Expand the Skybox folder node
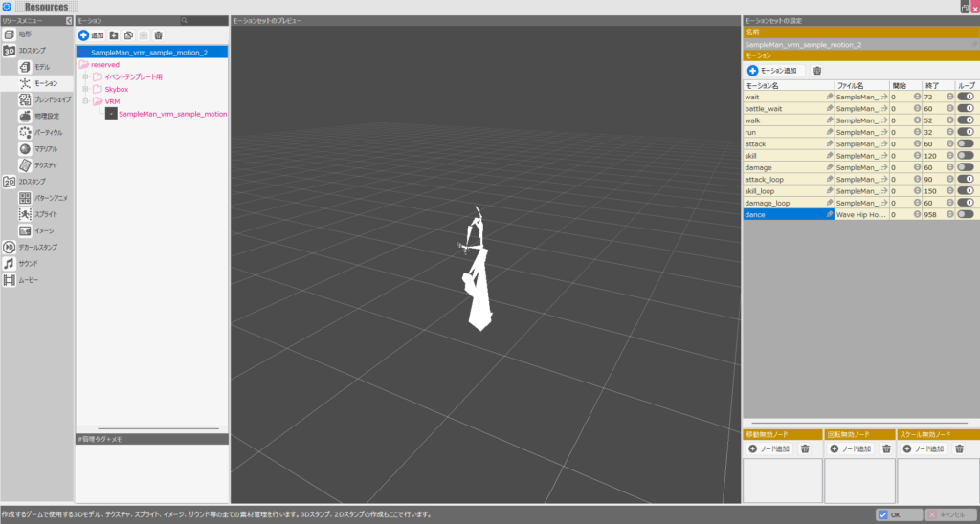Screen dimensions: 980x524 tap(85, 88)
